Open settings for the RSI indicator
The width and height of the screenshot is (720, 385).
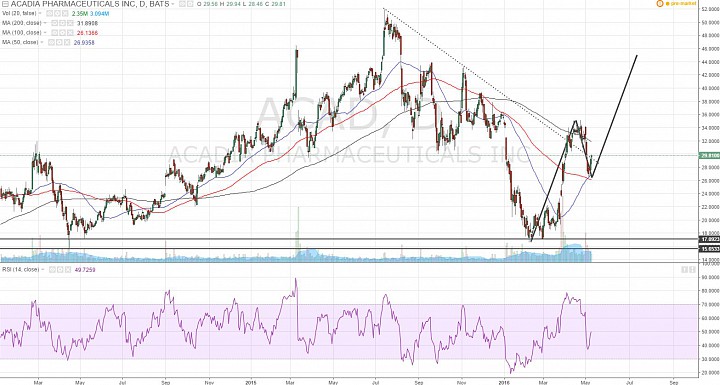coord(60,270)
